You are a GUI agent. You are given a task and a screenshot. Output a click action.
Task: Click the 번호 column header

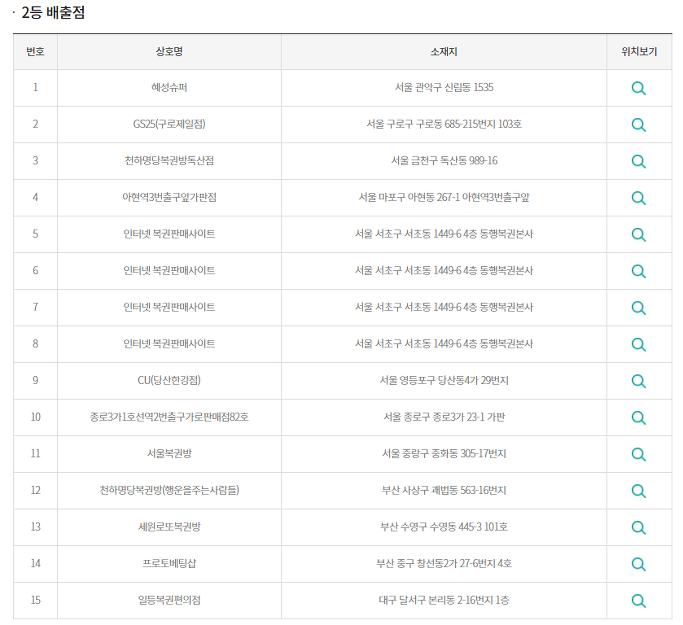click(35, 51)
